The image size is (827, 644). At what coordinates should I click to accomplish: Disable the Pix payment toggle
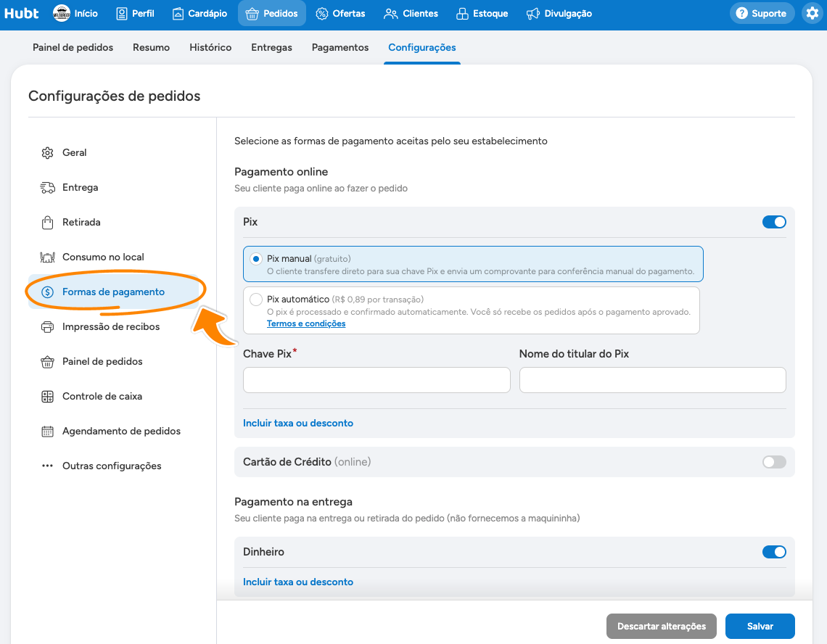pyautogui.click(x=774, y=222)
